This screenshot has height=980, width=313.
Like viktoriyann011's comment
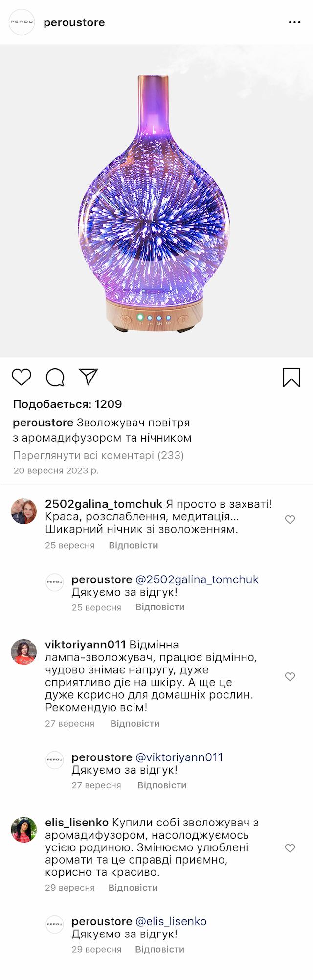click(290, 677)
